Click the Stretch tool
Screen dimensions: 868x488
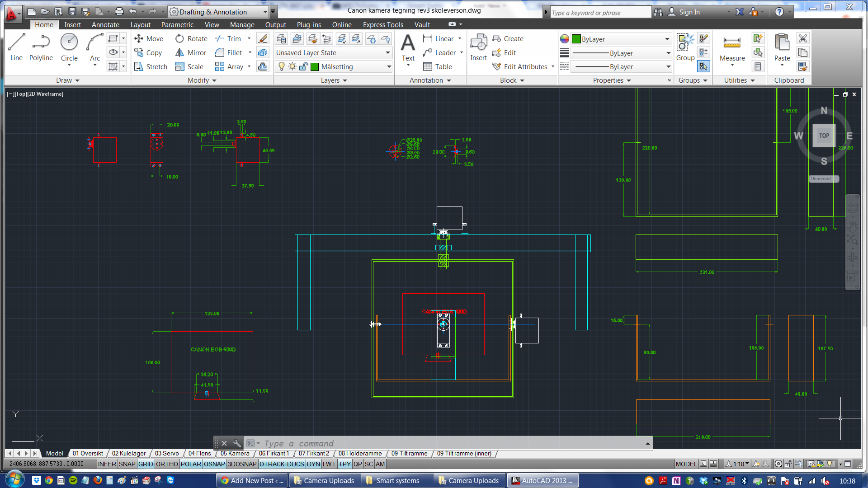[151, 67]
